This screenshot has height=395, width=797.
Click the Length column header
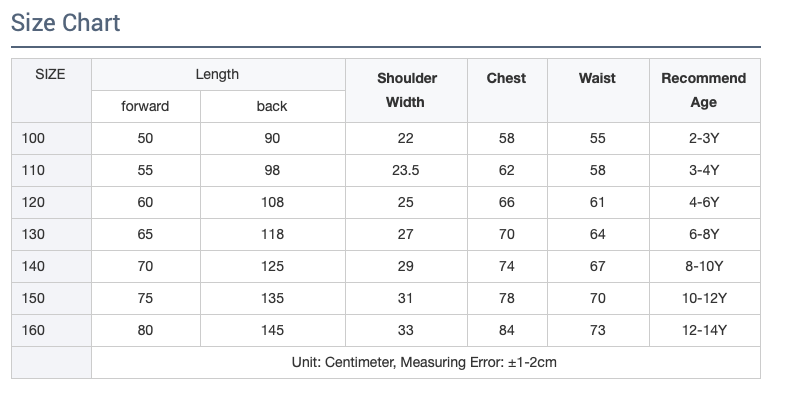(219, 75)
